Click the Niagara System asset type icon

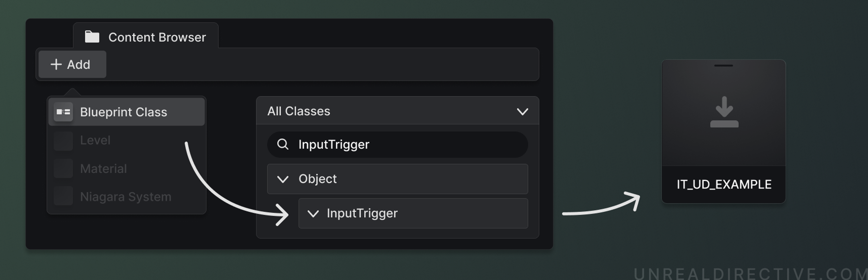coord(63,196)
